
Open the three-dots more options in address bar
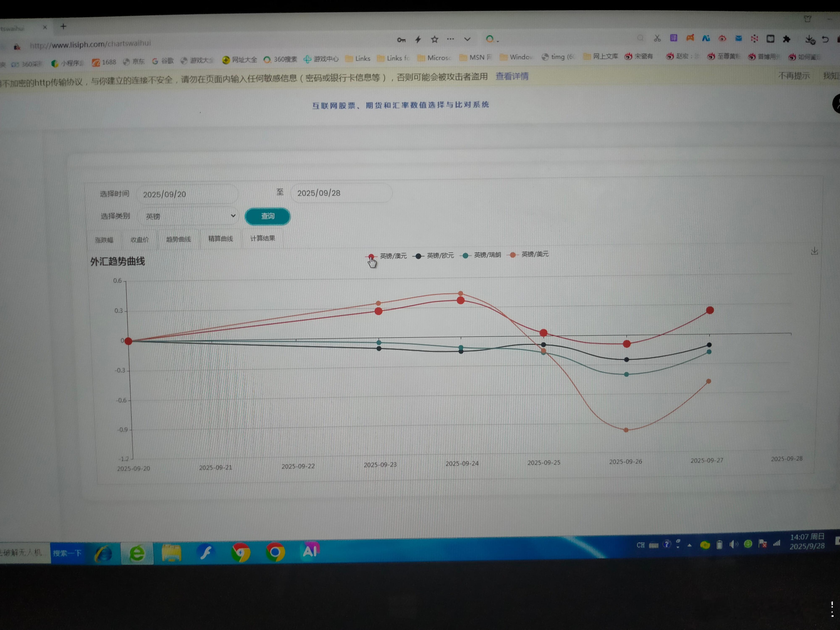450,39
